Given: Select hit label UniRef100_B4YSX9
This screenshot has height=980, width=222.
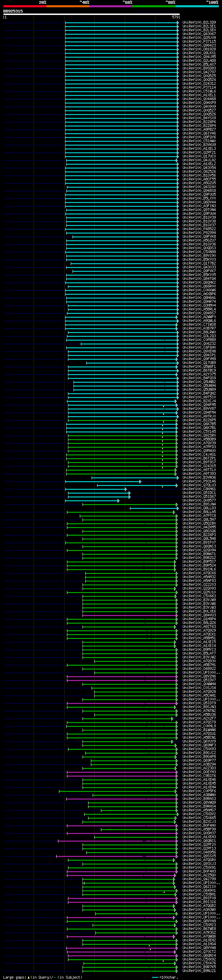Looking at the screenshot, I should [199, 118].
